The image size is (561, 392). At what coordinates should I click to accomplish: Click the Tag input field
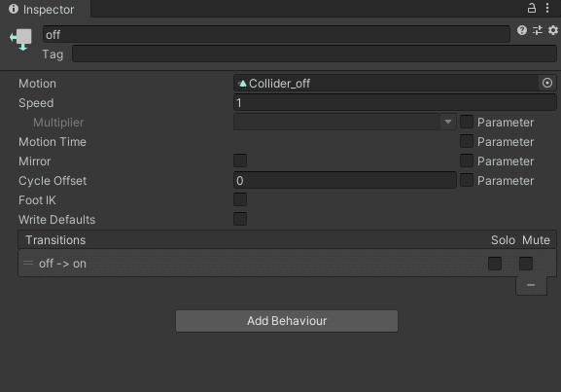[314, 54]
